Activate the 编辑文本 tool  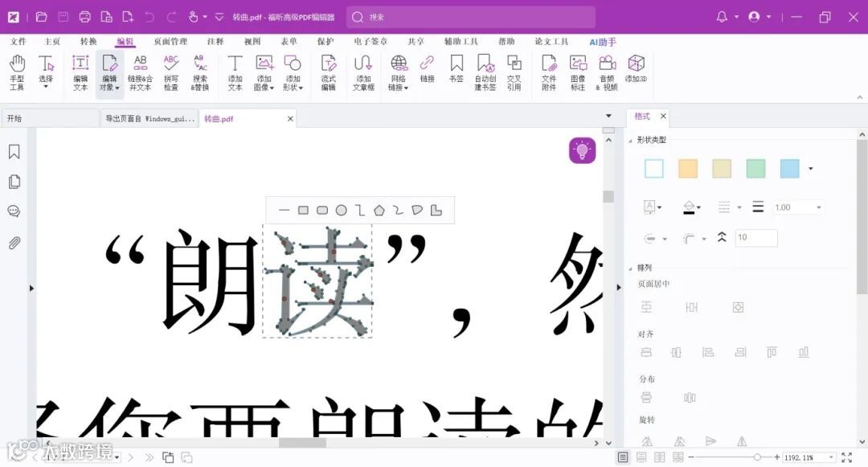(x=80, y=69)
